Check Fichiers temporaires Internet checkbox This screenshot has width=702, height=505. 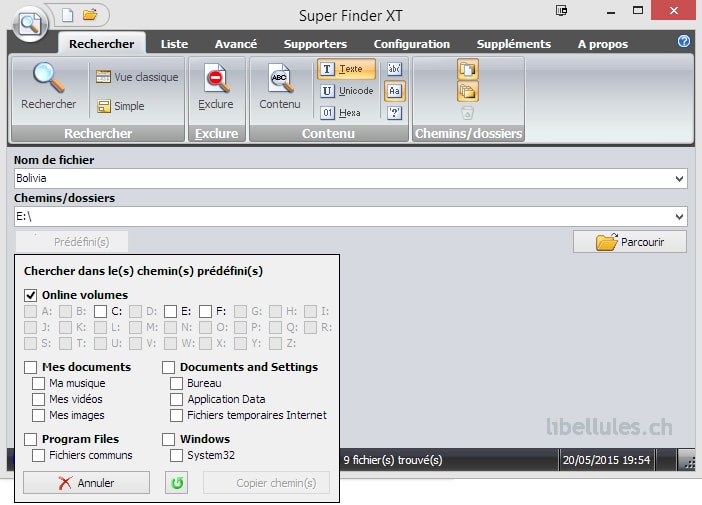point(176,415)
